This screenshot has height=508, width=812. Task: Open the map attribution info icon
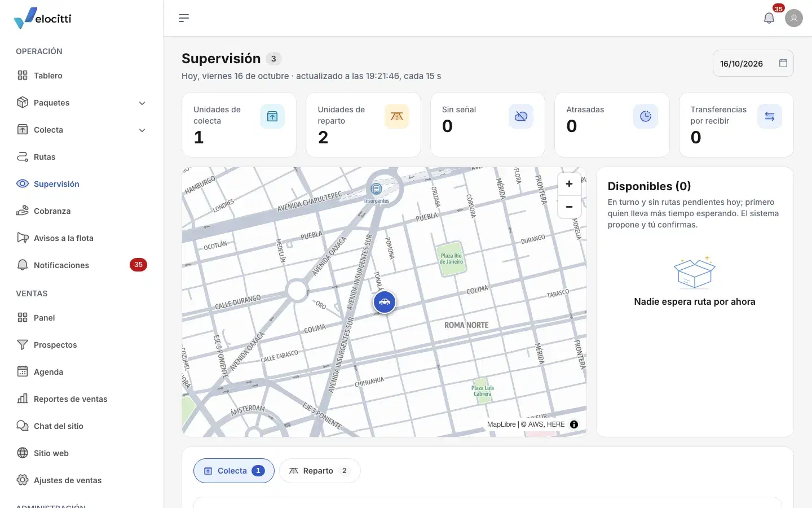click(574, 424)
